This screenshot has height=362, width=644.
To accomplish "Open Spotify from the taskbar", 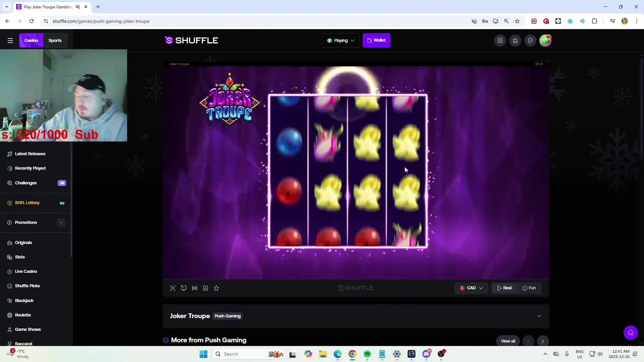I will coord(367,354).
